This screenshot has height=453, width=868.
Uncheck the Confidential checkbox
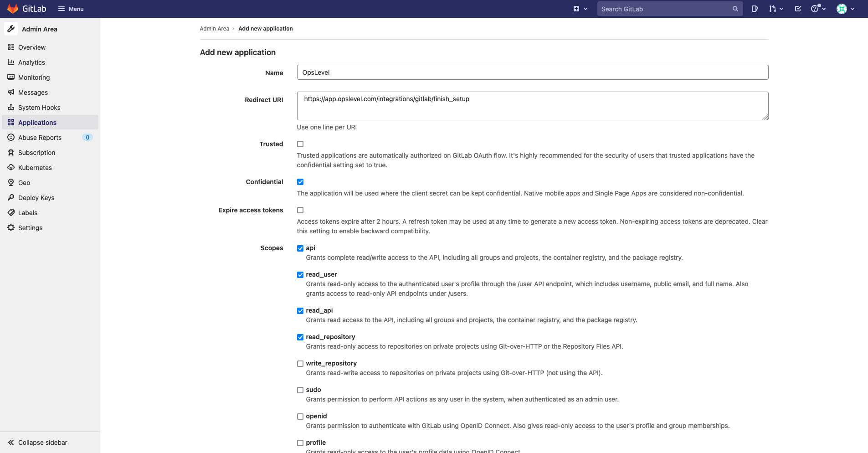point(300,182)
